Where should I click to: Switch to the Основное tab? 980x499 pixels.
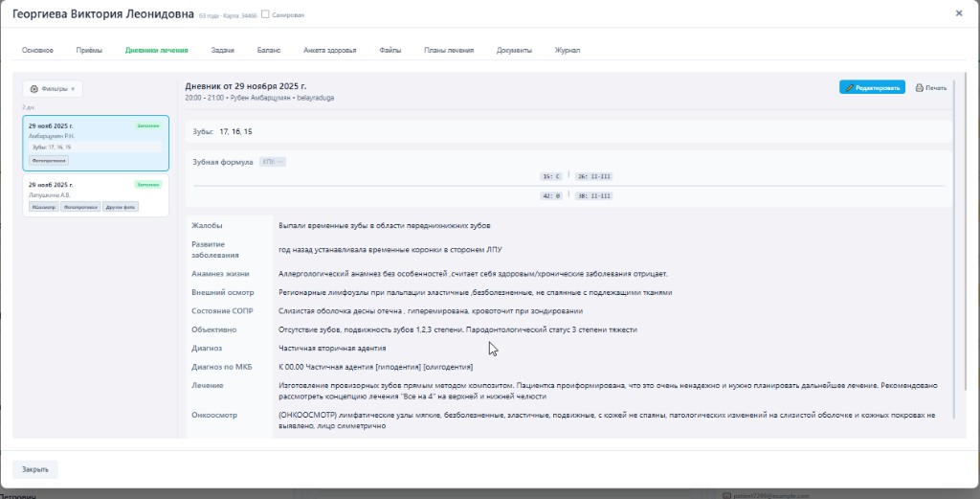37,50
